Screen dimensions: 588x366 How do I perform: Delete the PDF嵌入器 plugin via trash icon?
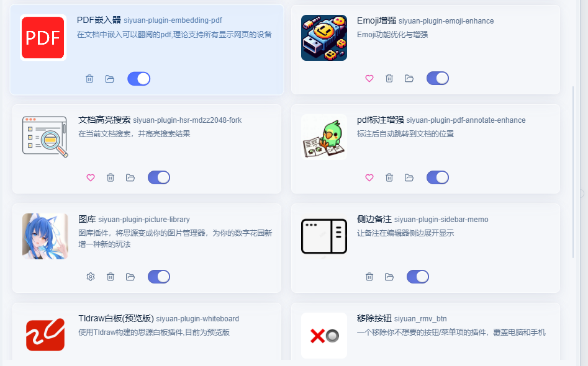click(89, 79)
